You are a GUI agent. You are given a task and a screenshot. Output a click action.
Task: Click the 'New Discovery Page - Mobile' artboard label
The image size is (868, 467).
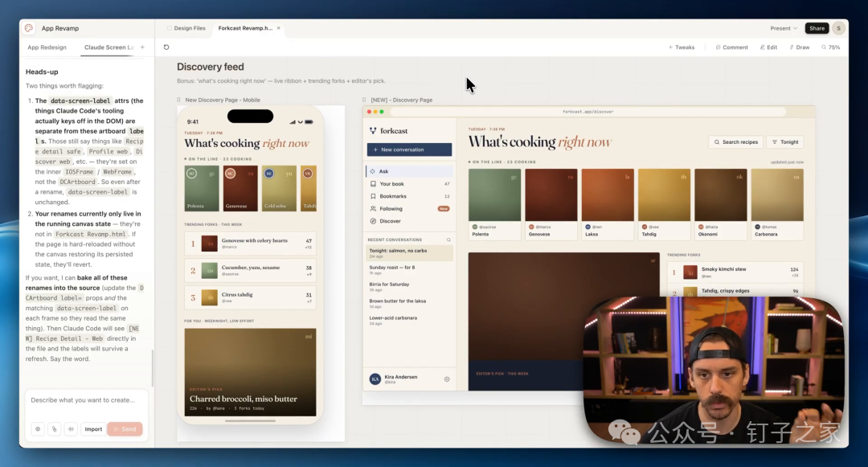223,100
